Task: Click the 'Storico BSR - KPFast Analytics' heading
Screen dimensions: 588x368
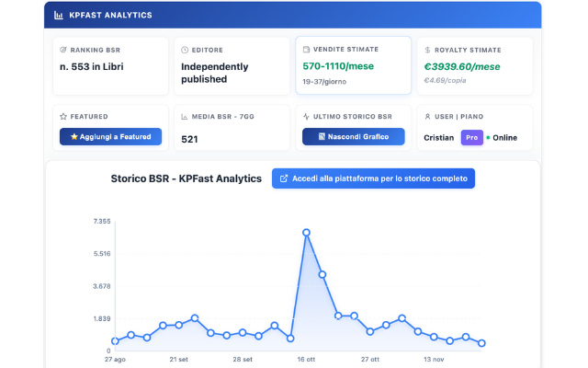Action: pos(186,178)
